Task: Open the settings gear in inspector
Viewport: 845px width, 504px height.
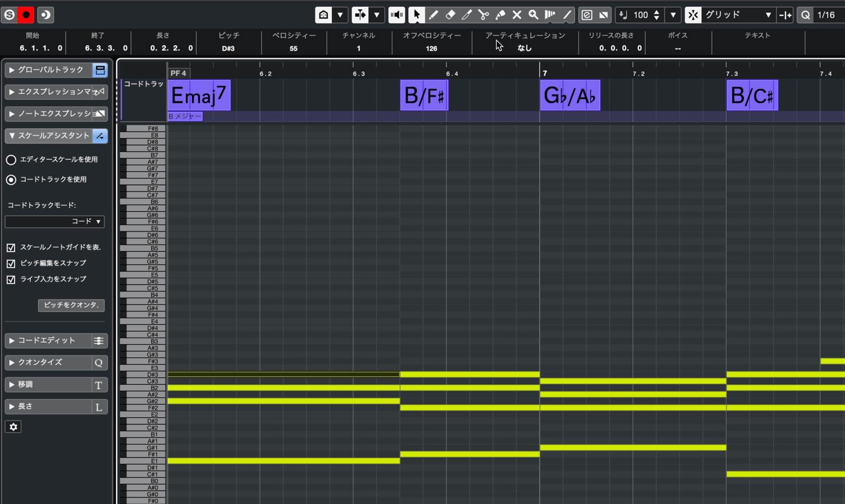Action: click(x=13, y=427)
